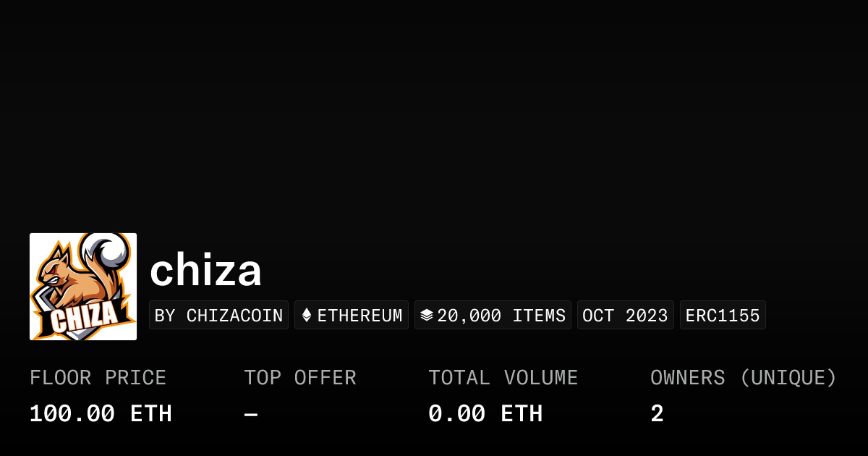Click the OWNERS (UNIQUE) label

744,378
